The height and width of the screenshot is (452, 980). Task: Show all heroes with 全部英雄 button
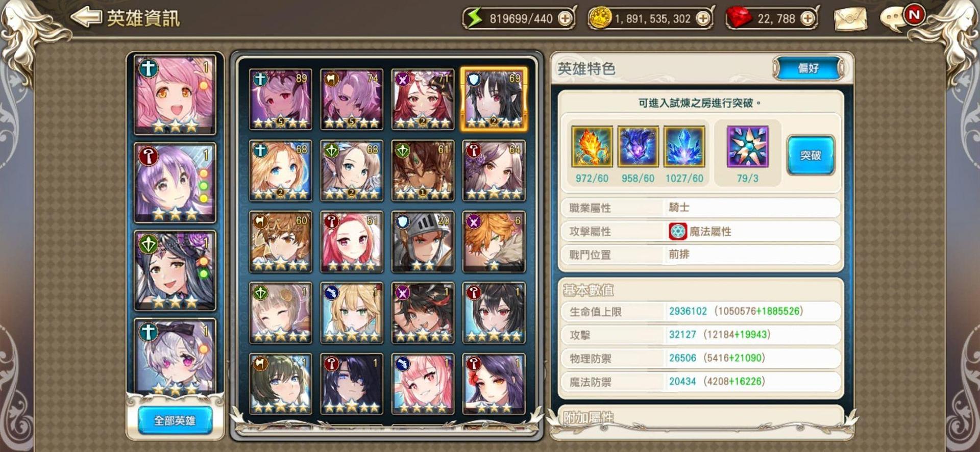(175, 420)
